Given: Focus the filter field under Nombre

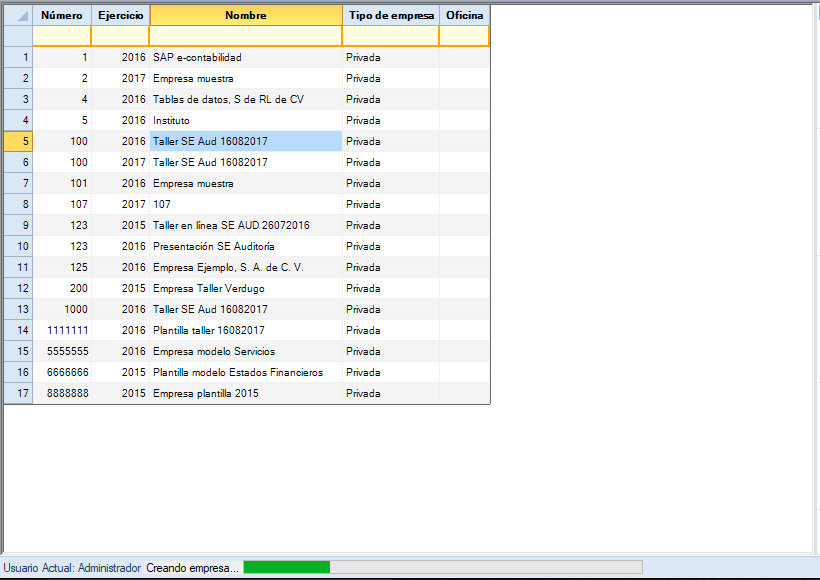Looking at the screenshot, I should pyautogui.click(x=245, y=36).
